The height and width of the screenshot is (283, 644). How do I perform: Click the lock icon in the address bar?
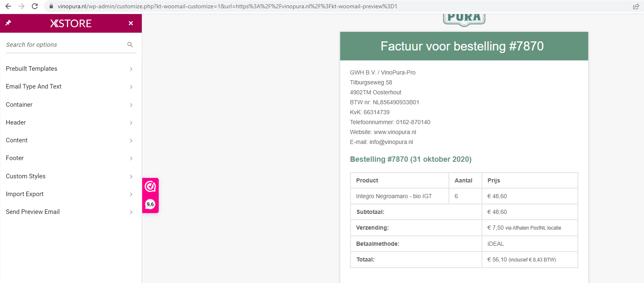(x=51, y=6)
